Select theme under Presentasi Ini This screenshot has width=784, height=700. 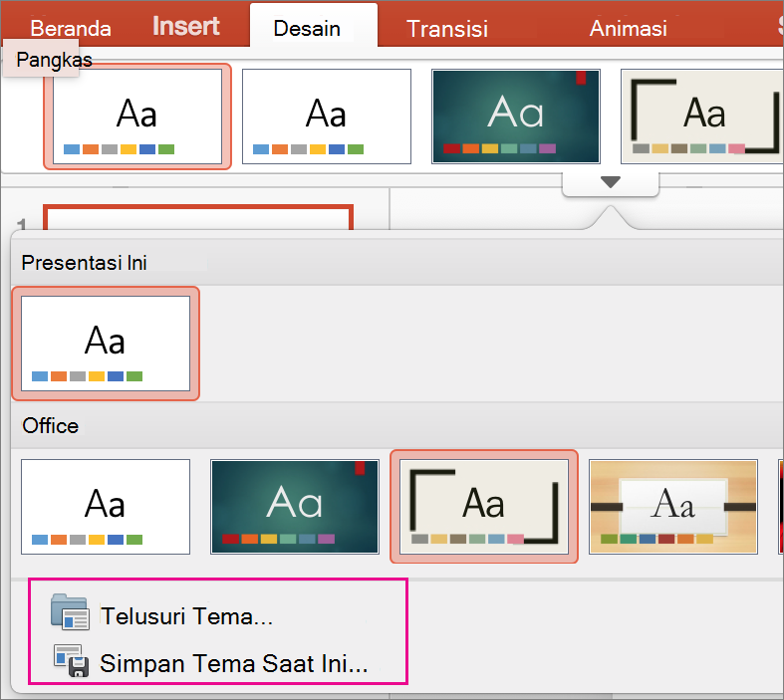coord(106,344)
